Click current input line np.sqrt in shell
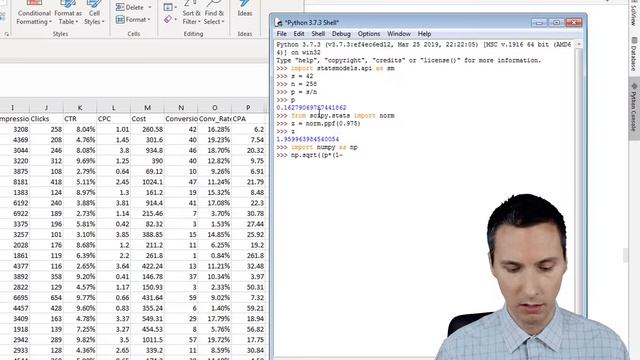Screen dimensions: 640x360 pyautogui.click(x=316, y=155)
